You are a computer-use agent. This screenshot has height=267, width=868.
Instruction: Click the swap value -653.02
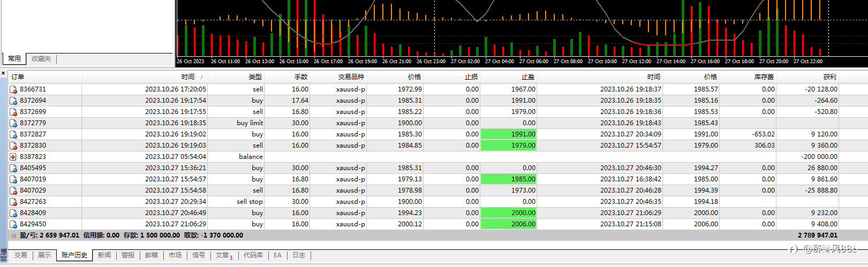pos(763,134)
